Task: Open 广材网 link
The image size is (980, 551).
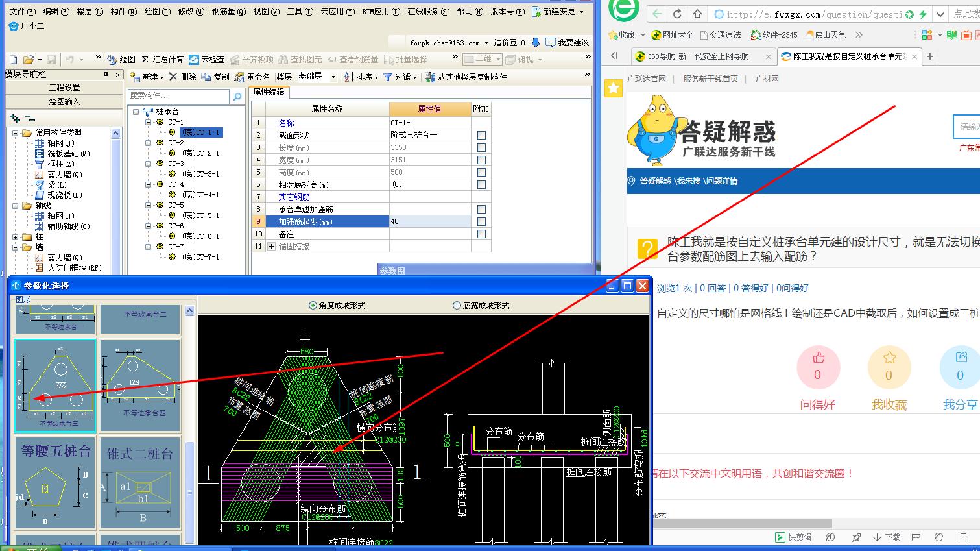Action: (767, 79)
